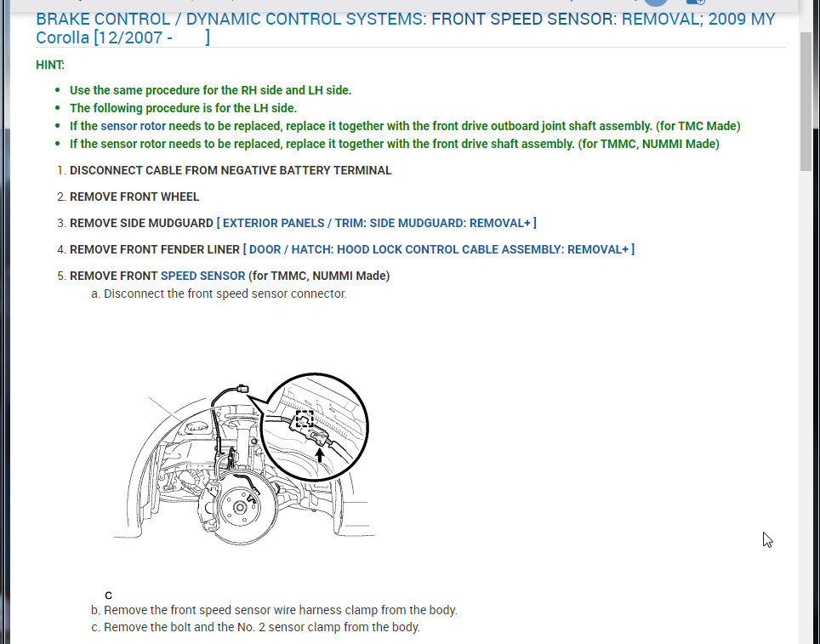The height and width of the screenshot is (644, 820).
Task: Click the sensor connector plug at the wire's top
Action: 242,389
